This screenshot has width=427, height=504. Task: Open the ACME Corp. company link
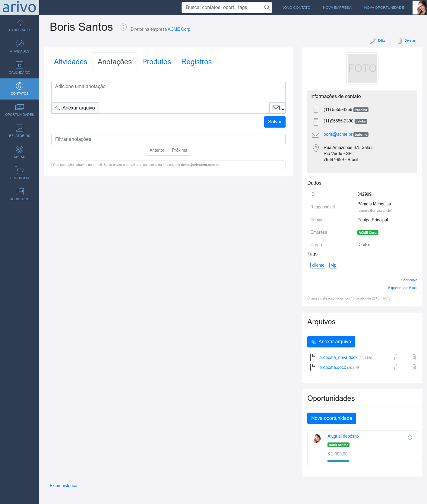click(179, 29)
